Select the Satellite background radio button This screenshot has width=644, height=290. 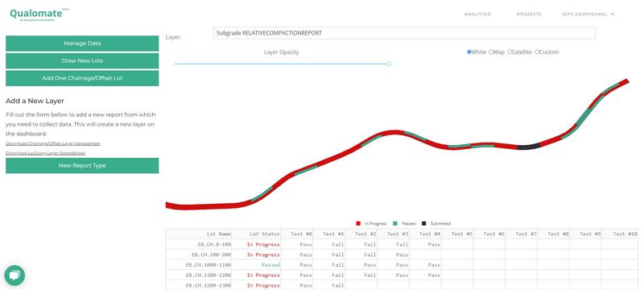pyautogui.click(x=510, y=52)
